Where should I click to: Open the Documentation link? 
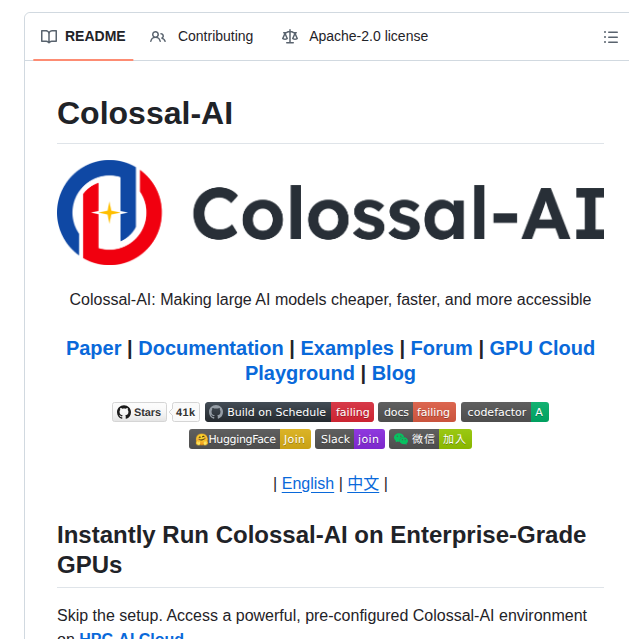tap(211, 348)
